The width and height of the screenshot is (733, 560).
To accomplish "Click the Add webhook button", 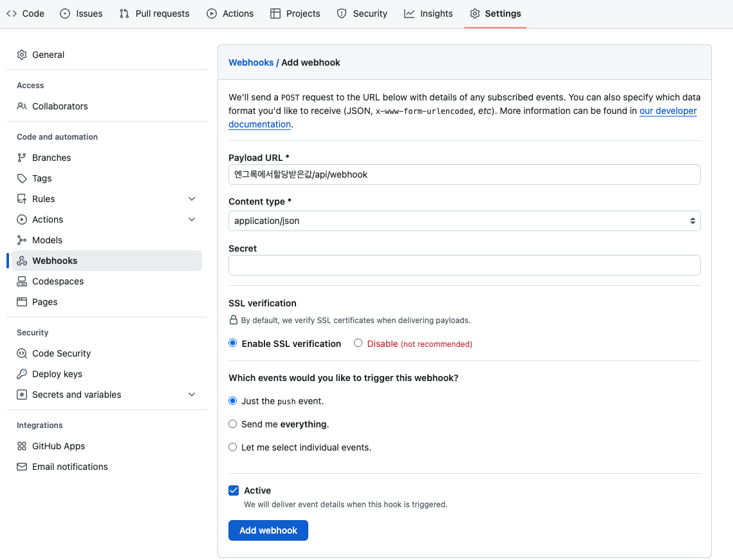I will point(268,530).
